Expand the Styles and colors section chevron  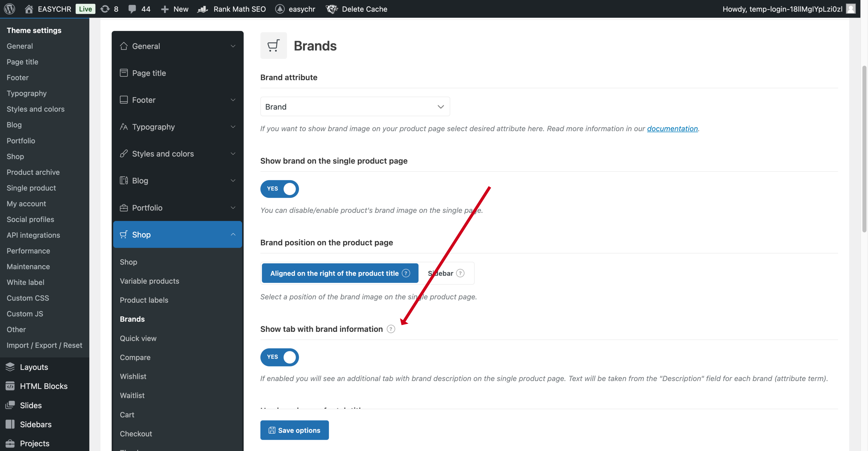point(233,154)
